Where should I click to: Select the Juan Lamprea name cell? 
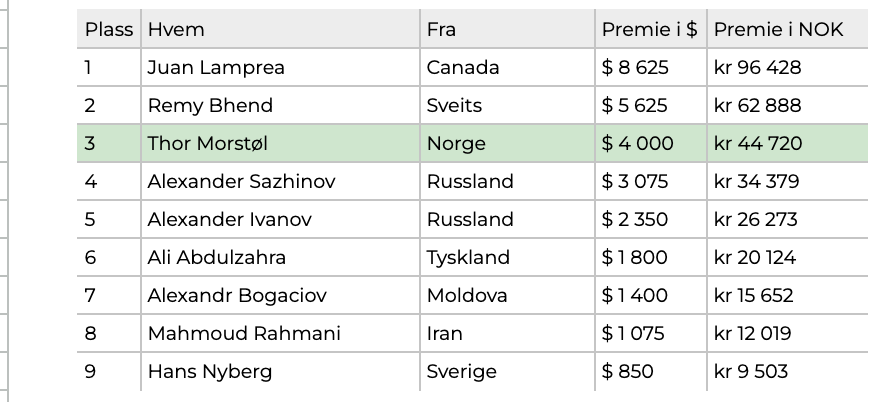pyautogui.click(x=281, y=67)
